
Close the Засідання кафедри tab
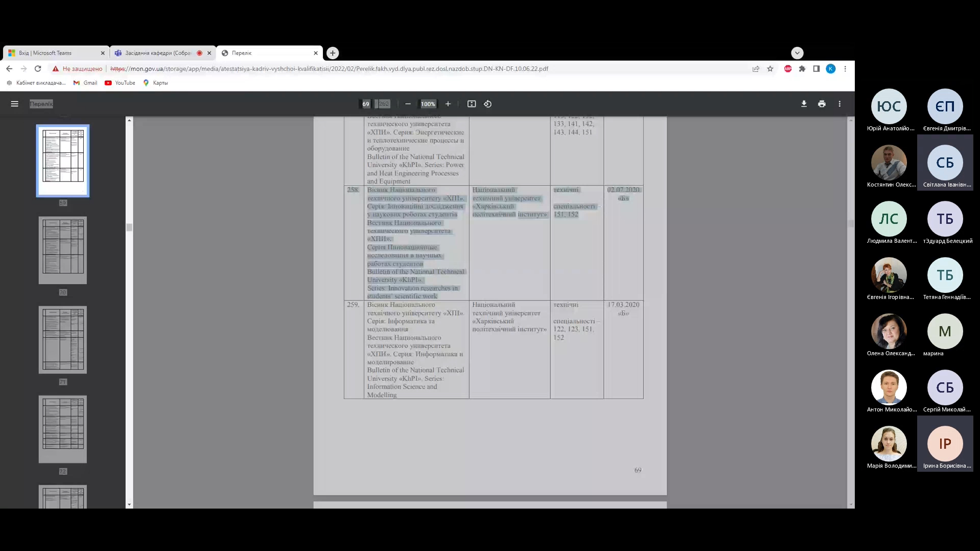[x=209, y=53]
